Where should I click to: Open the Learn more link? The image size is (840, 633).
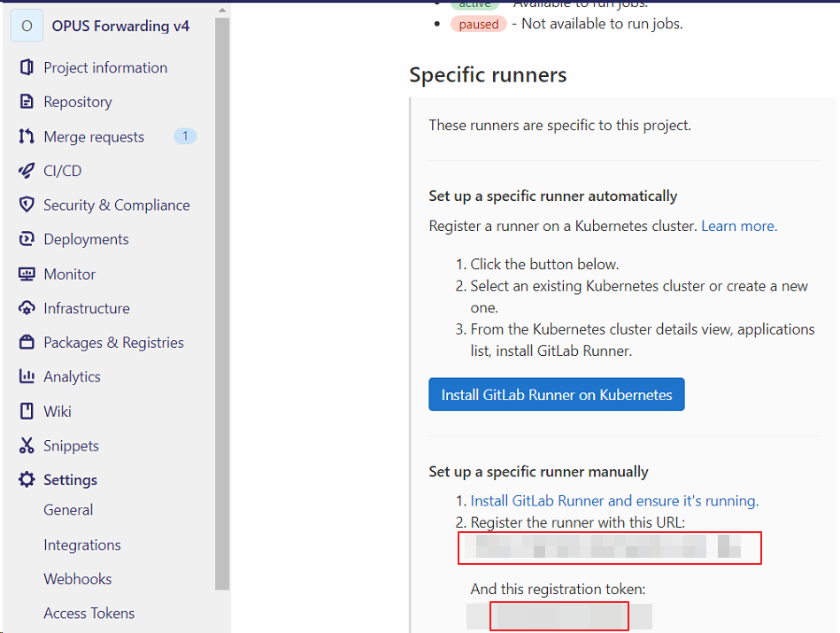(739, 226)
